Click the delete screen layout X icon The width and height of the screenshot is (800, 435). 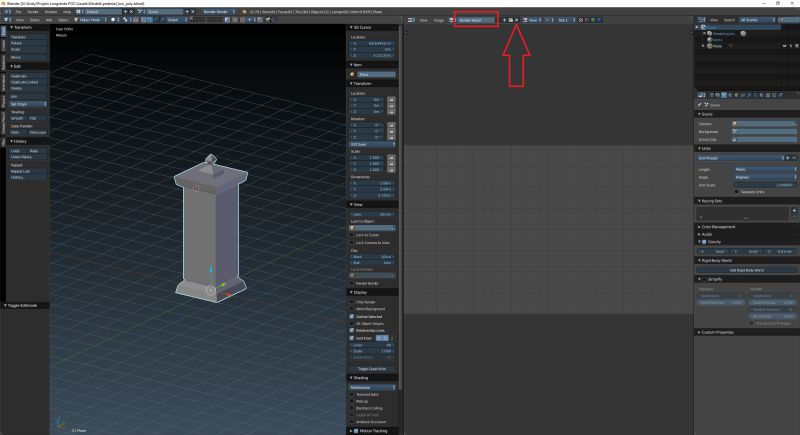(132, 11)
